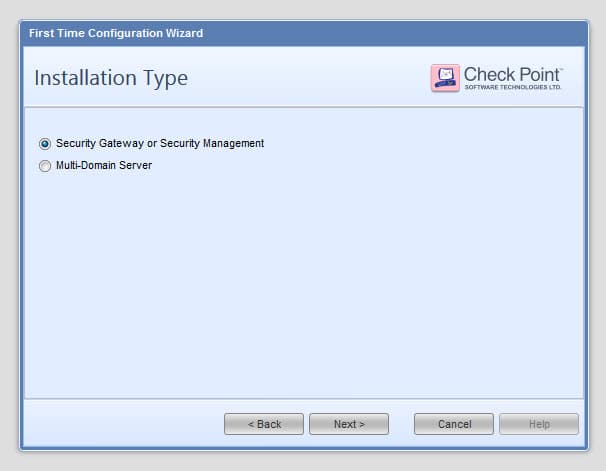Viewport: 606px width, 471px height.
Task: Click the Check Point Software Technologies text
Action: [x=513, y=78]
